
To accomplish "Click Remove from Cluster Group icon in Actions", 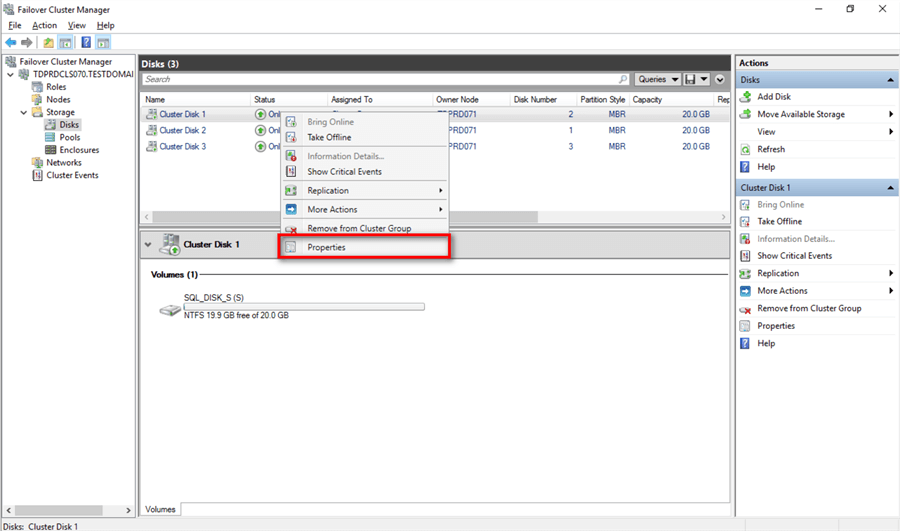I will pos(745,309).
